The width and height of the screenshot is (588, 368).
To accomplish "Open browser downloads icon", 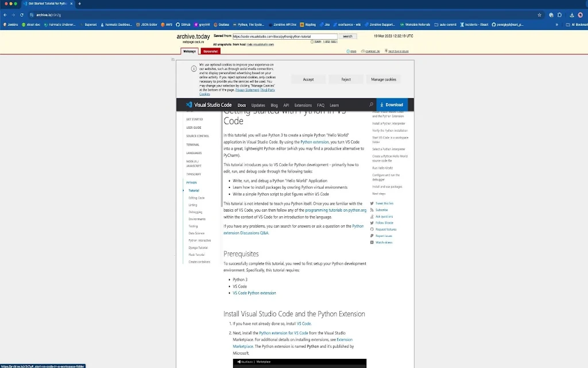I will 571,15.
